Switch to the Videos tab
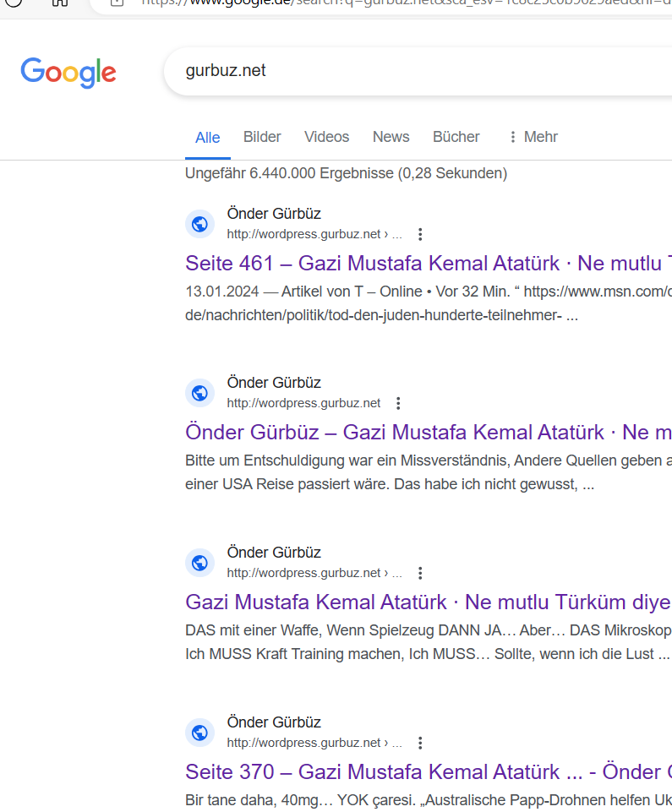Image resolution: width=672 pixels, height=812 pixels. pyautogui.click(x=326, y=137)
